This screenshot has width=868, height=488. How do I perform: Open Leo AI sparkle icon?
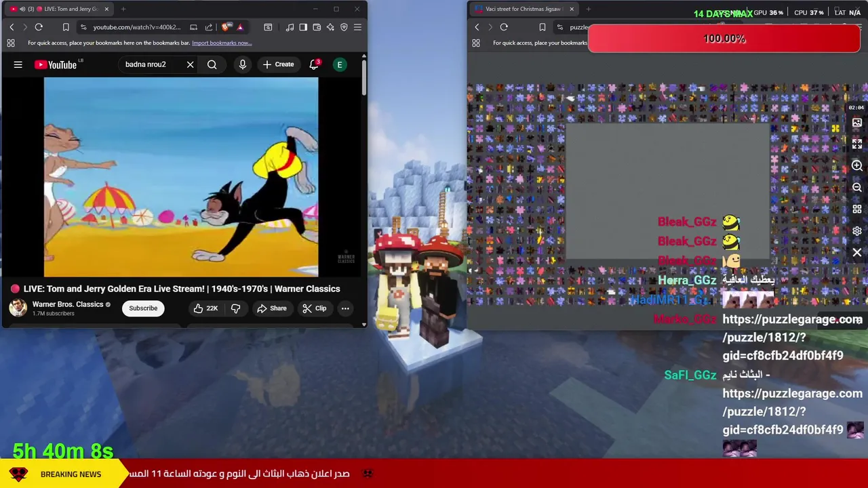[x=330, y=27]
